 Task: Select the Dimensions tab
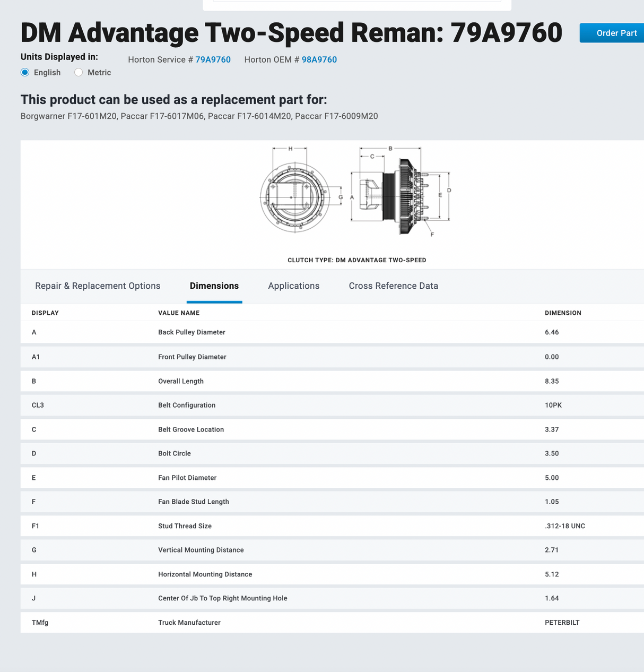[x=214, y=286]
